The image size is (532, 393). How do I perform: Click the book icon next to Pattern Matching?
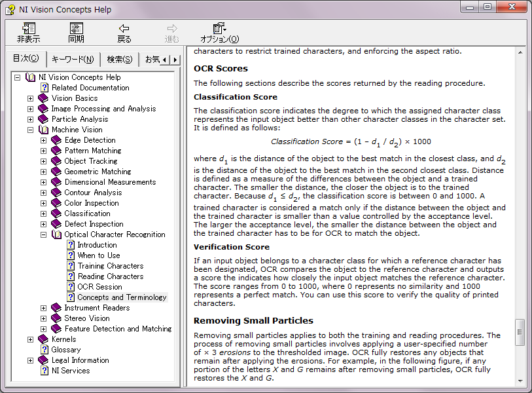tap(56, 151)
